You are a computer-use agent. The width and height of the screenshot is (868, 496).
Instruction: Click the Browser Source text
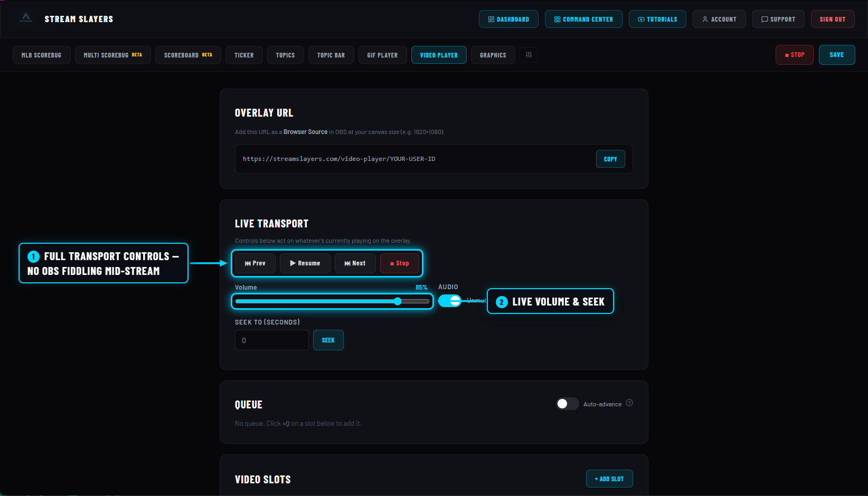(305, 132)
